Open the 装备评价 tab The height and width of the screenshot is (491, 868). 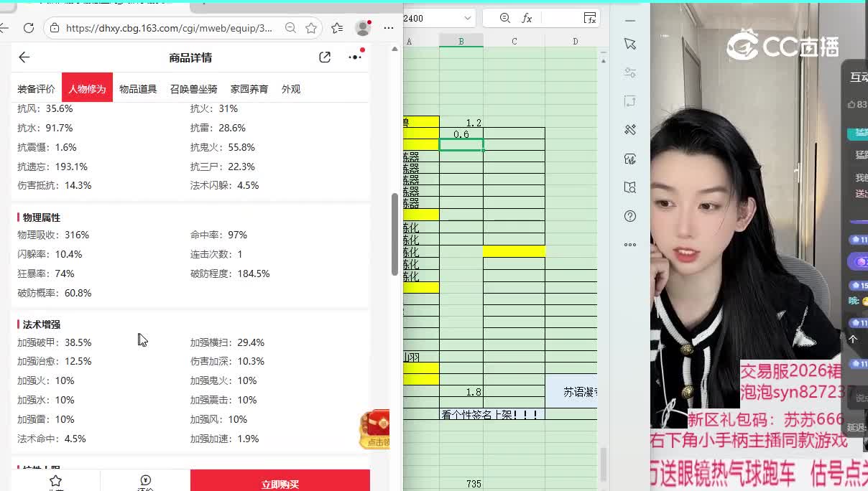36,89
